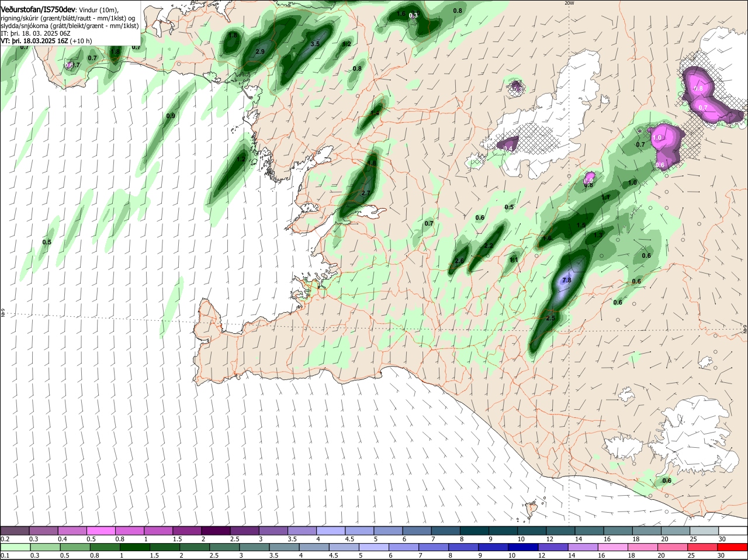Click the 2.7 precipitation value label
The height and width of the screenshot is (560, 748).
[x=366, y=193]
